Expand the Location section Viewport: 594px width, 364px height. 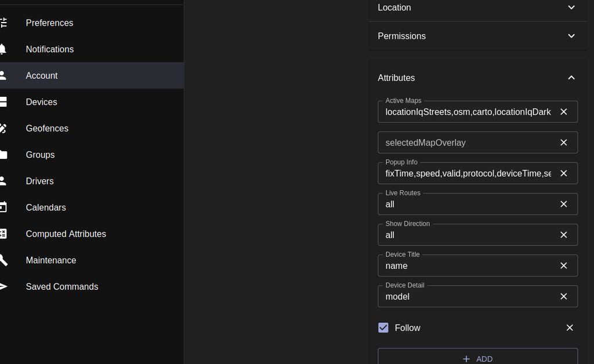pos(571,8)
